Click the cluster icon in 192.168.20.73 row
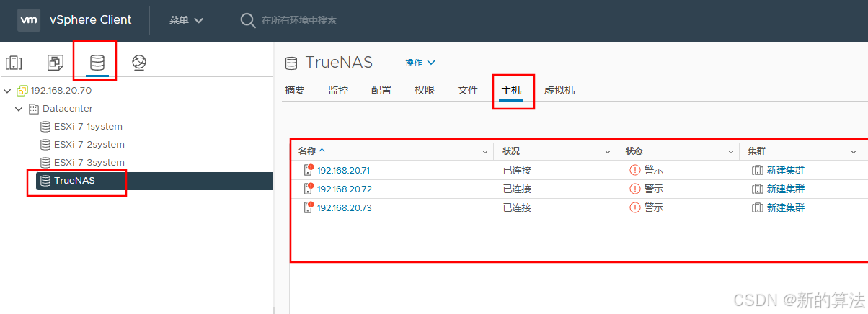The image size is (868, 314). tap(758, 207)
